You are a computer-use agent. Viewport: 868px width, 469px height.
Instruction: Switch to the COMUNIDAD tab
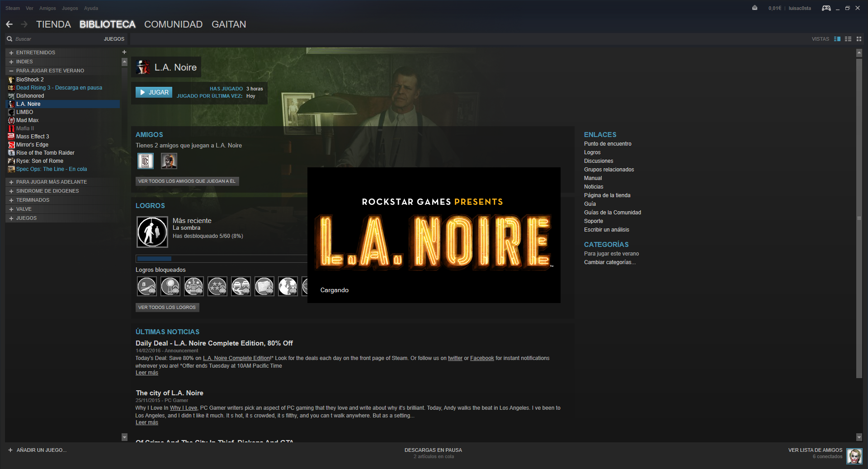(x=173, y=24)
